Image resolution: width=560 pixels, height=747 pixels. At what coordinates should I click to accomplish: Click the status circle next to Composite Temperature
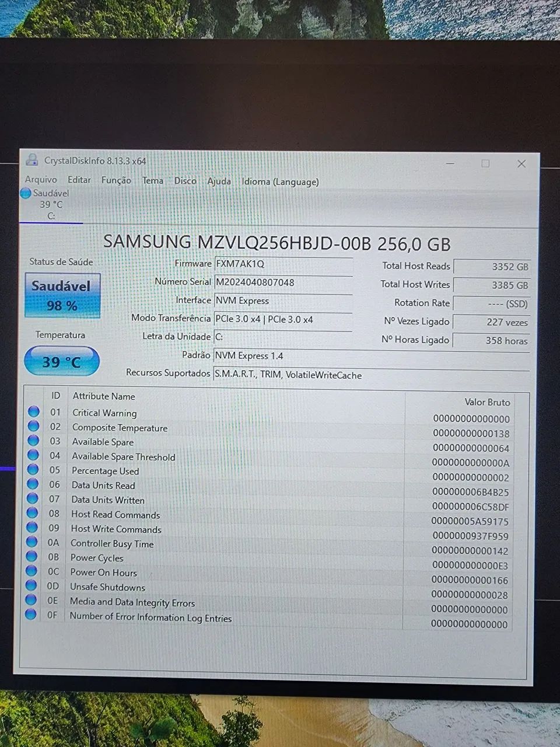(x=33, y=426)
